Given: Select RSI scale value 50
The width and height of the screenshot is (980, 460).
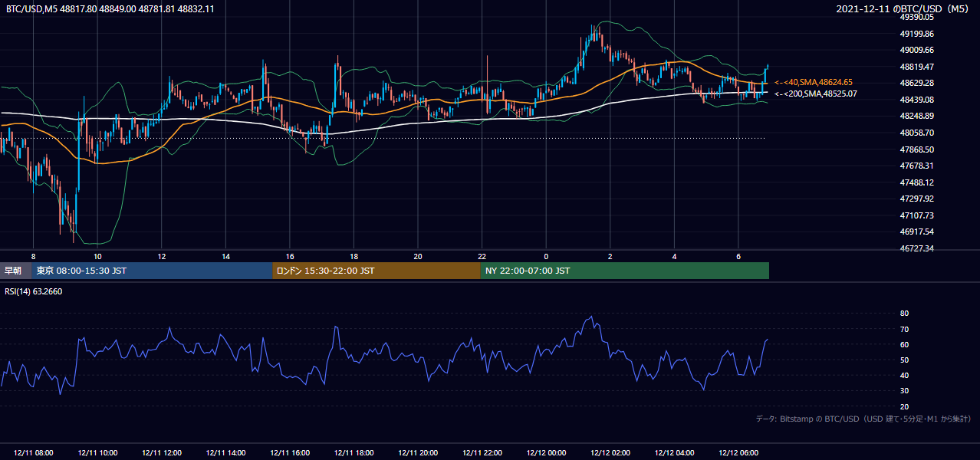Looking at the screenshot, I should pos(904,360).
